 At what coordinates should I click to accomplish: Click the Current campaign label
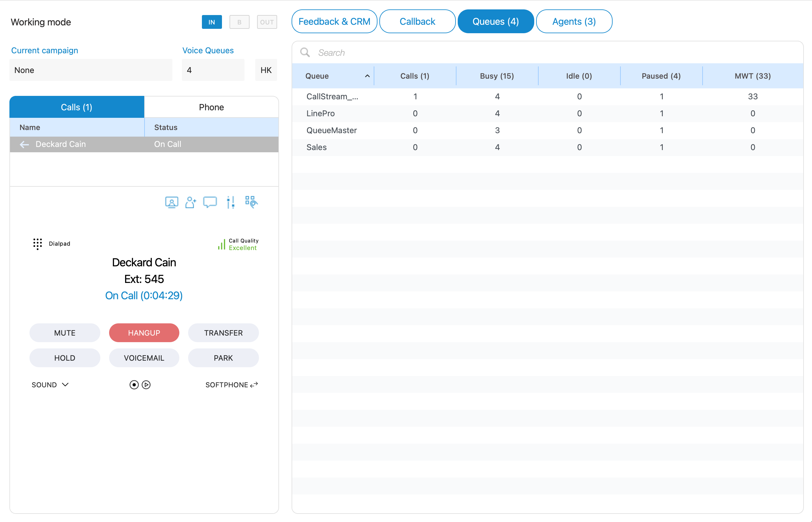[45, 50]
